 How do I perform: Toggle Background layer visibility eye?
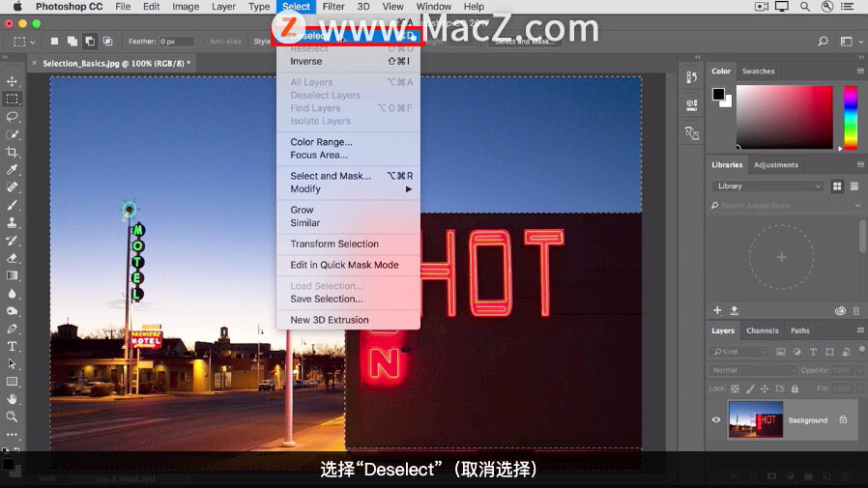[x=716, y=420]
